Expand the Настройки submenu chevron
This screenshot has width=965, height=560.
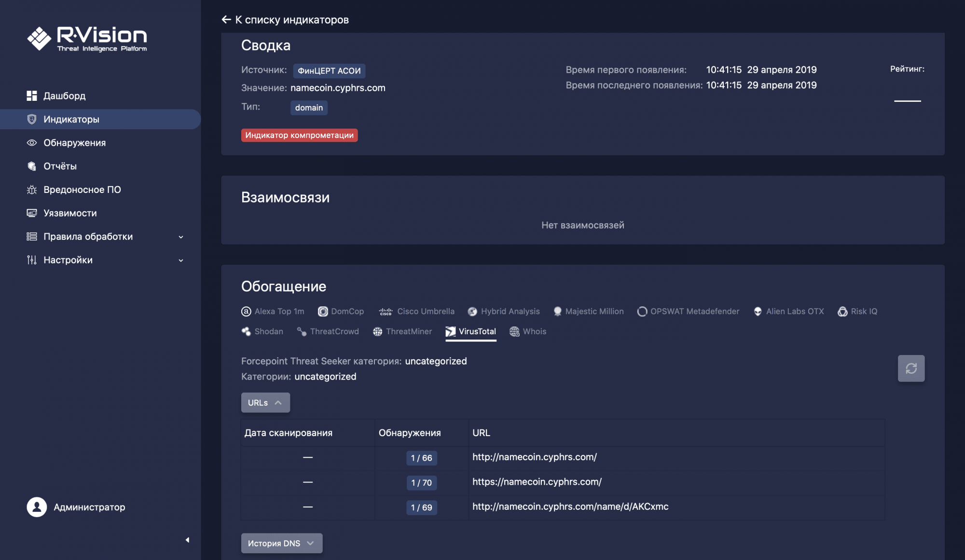tap(181, 260)
